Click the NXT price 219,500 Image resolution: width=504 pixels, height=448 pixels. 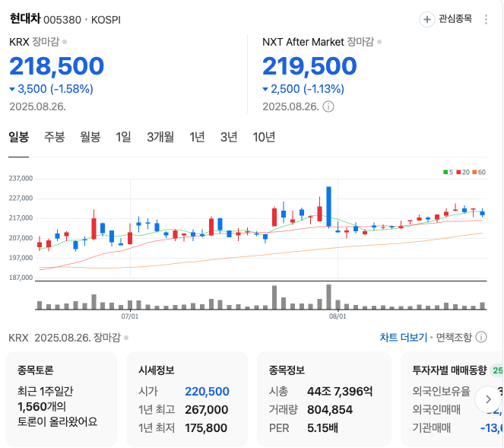tap(309, 66)
